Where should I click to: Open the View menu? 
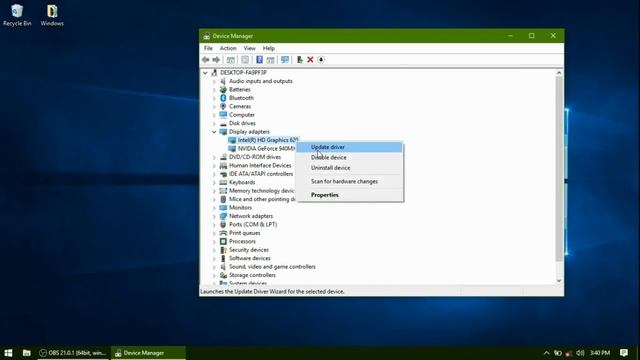249,48
